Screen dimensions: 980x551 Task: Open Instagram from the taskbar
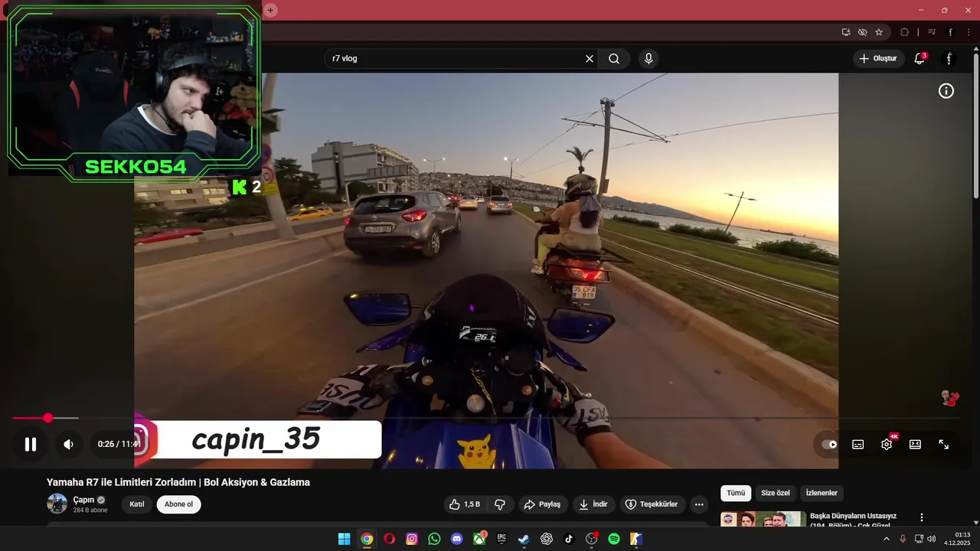pyautogui.click(x=412, y=539)
